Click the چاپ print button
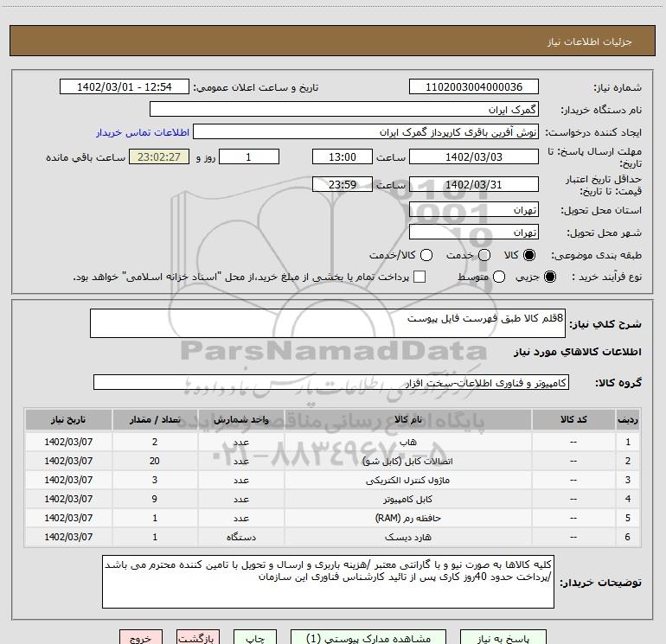 (x=255, y=638)
